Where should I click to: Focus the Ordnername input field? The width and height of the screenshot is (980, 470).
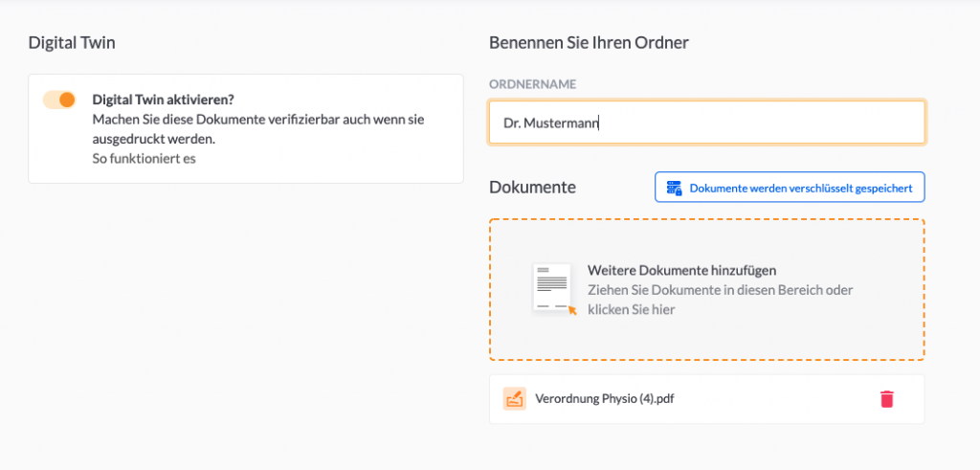[x=707, y=123]
